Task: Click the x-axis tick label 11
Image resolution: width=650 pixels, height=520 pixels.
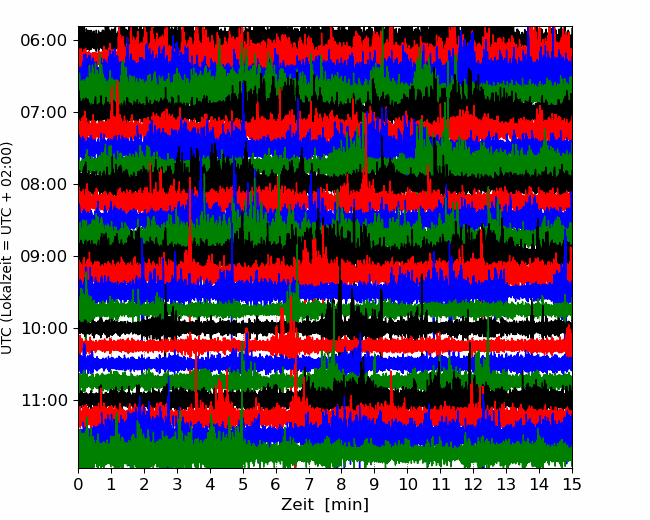Action: (x=441, y=484)
